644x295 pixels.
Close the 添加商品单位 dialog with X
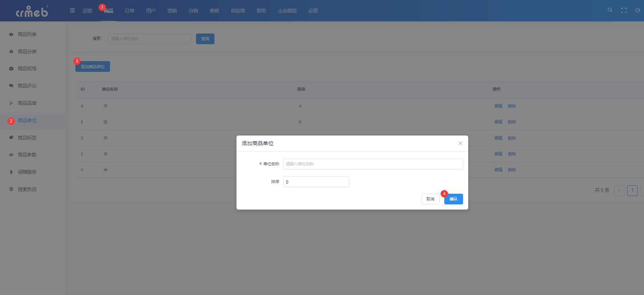[x=460, y=143]
